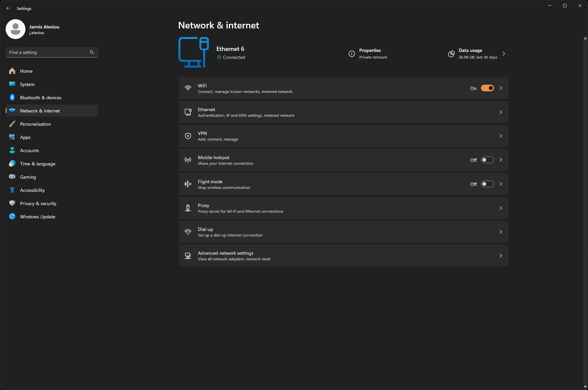Open Ethernet settings via its chevron
588x390 pixels.
point(501,112)
